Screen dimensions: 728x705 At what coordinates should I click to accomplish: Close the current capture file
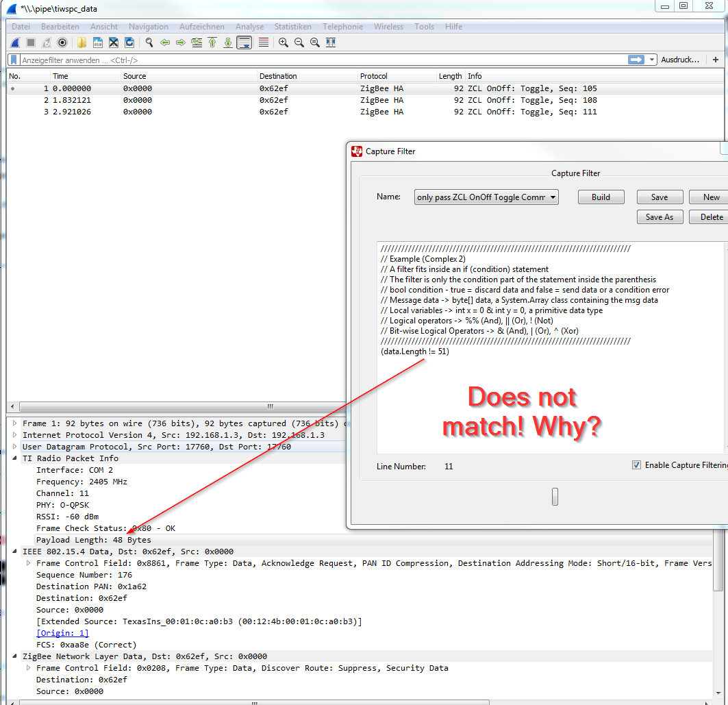[x=112, y=42]
